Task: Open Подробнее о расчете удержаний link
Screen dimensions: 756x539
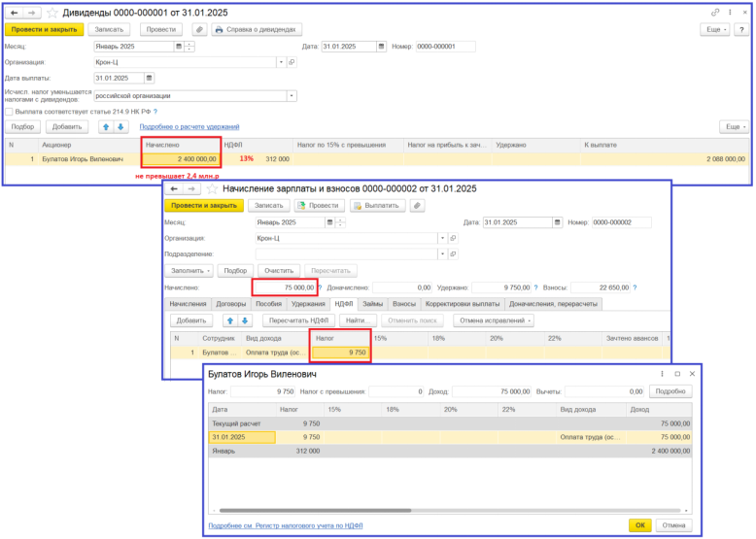Action: point(189,126)
